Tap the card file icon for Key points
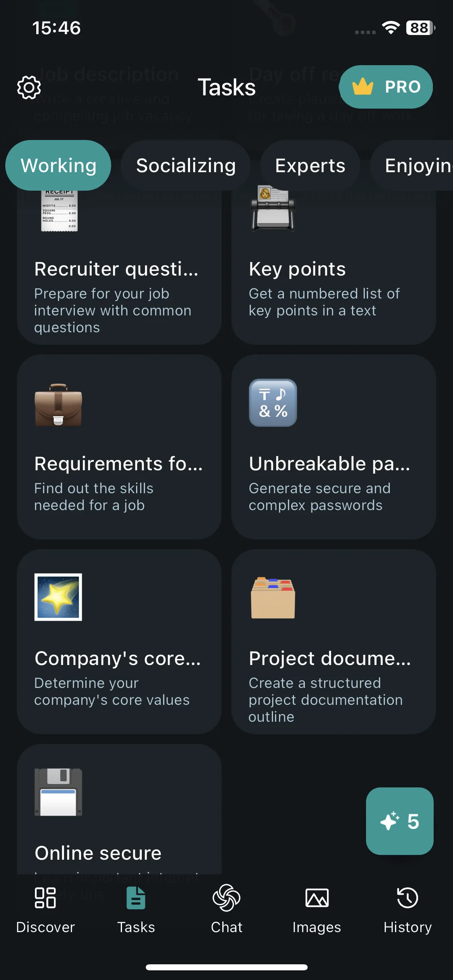453x980 pixels. [273, 209]
